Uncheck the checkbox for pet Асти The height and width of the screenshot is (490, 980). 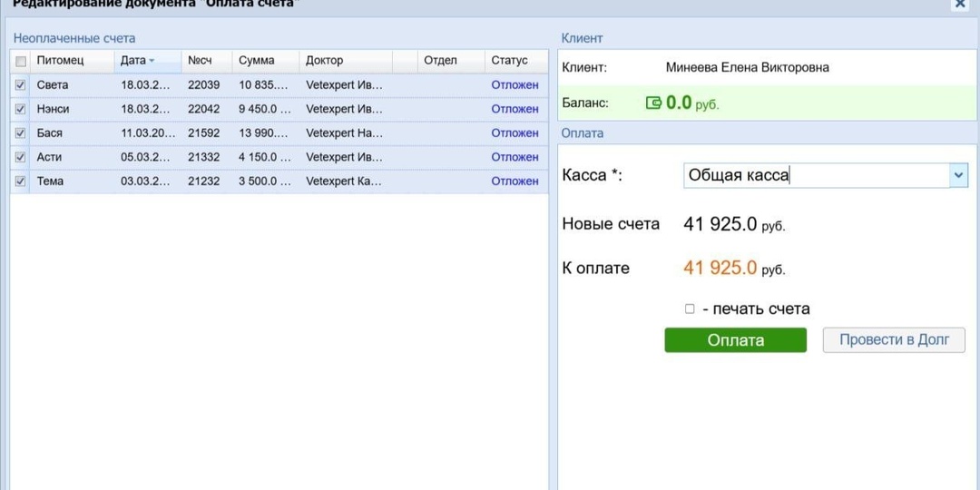pyautogui.click(x=21, y=157)
